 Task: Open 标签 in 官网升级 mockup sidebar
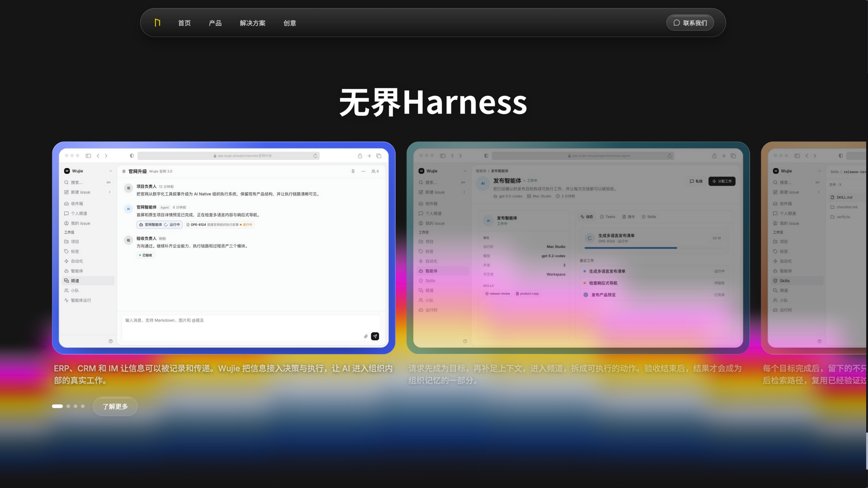click(88, 252)
